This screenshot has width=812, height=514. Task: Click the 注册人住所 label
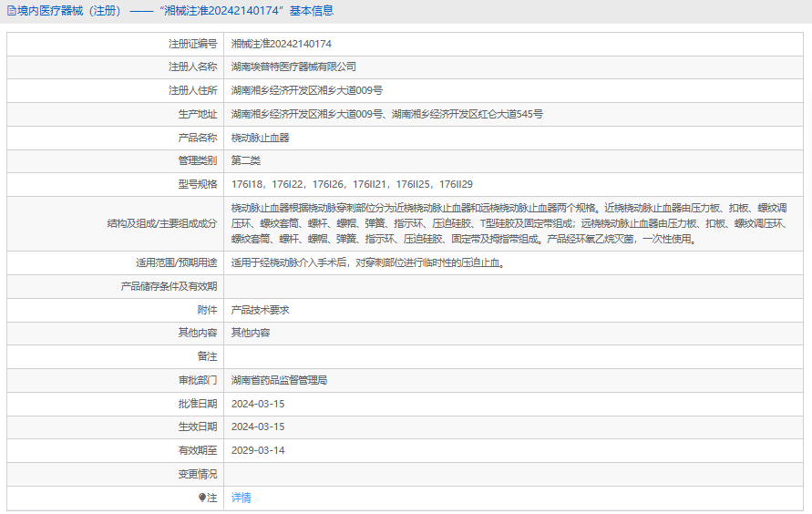[192, 90]
